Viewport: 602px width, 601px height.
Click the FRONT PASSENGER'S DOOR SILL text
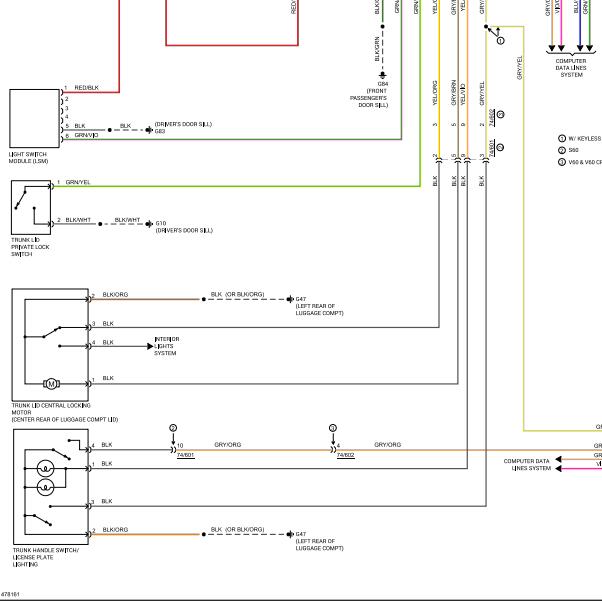[x=369, y=98]
